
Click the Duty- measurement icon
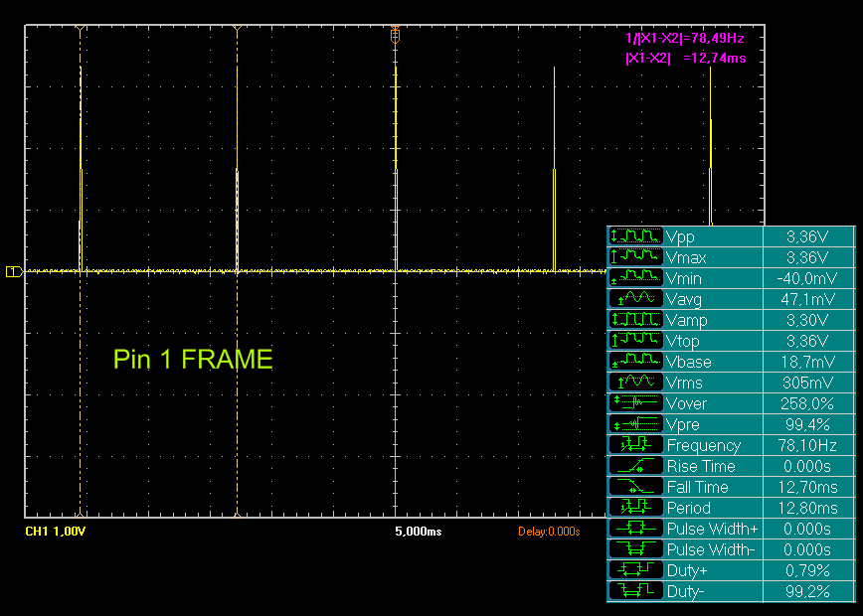pyautogui.click(x=635, y=591)
